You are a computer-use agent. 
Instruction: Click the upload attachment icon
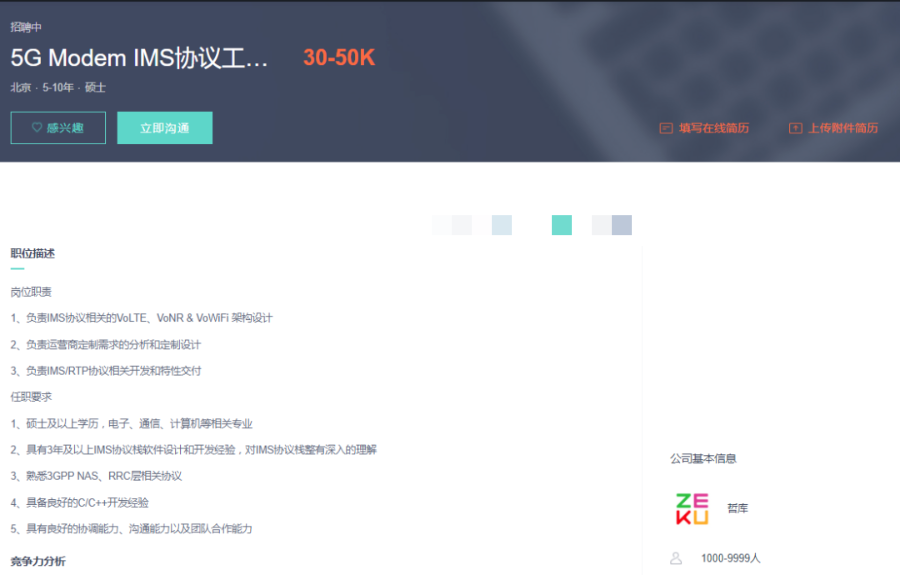pyautogui.click(x=795, y=128)
